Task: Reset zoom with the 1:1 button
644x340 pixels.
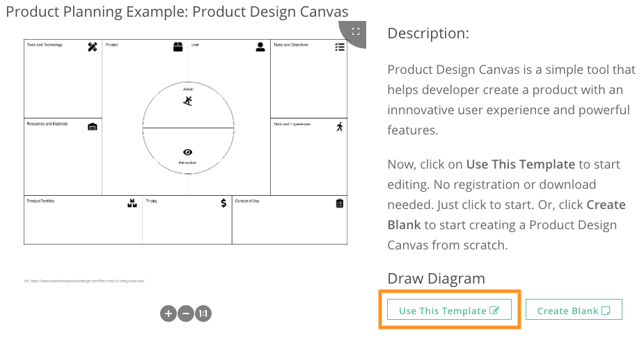Action: click(203, 314)
